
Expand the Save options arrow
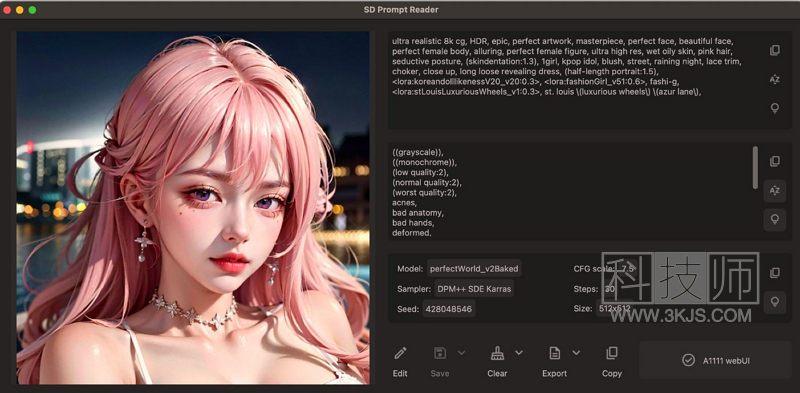tap(461, 353)
